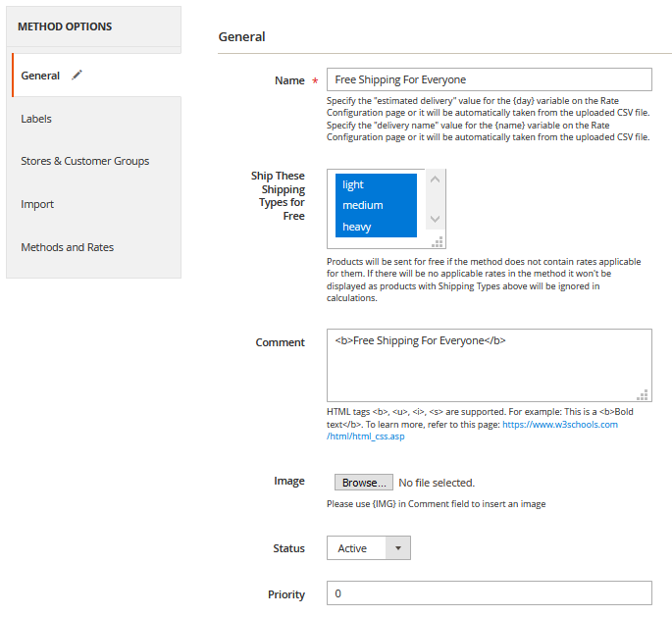Open Stores & Customer Groups section
The width and height of the screenshot is (672, 617).
(85, 161)
